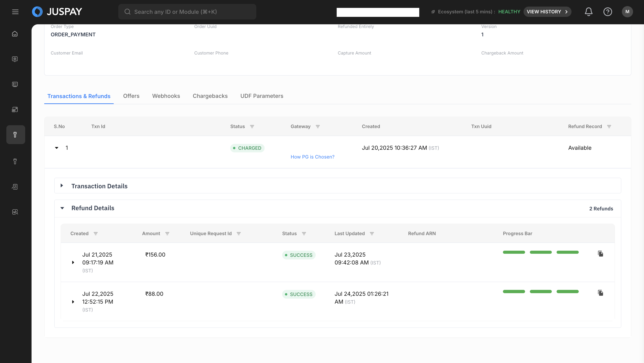Image resolution: width=644 pixels, height=363 pixels.
Task: Copy the ₹156.00 refund details icon
Action: (600, 254)
